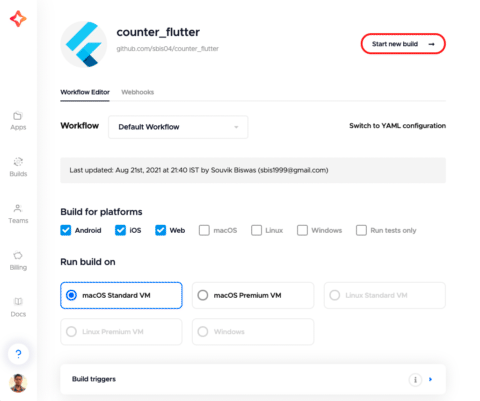
Task: Switch to the Webhooks tab
Action: (x=138, y=92)
